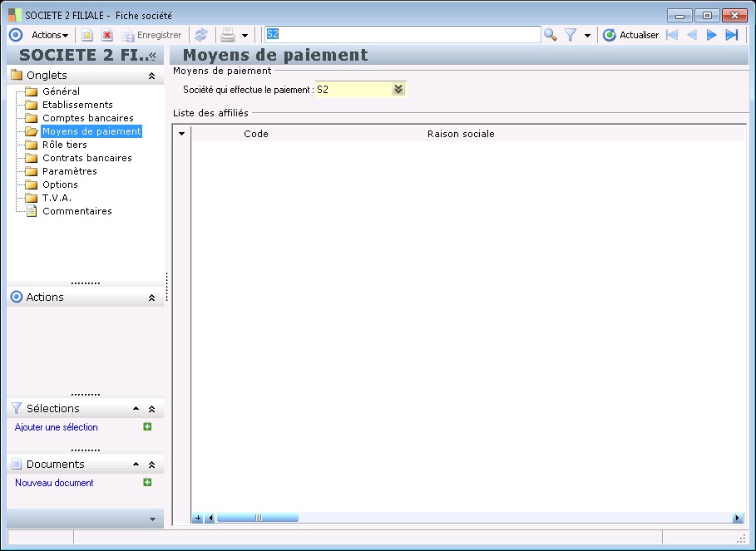Viewport: 756px width, 551px height.
Task: Click the application icon in title bar
Action: coord(15,15)
